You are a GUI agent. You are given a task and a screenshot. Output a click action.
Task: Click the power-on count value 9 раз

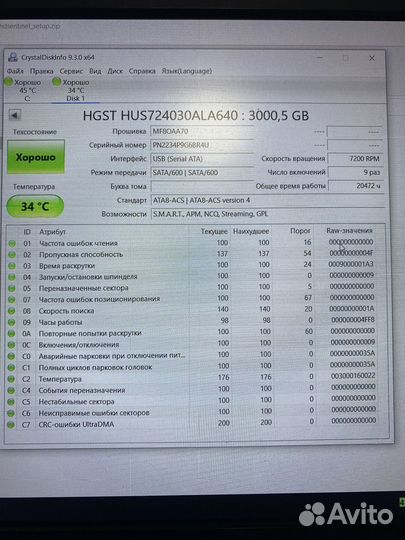pyautogui.click(x=355, y=172)
